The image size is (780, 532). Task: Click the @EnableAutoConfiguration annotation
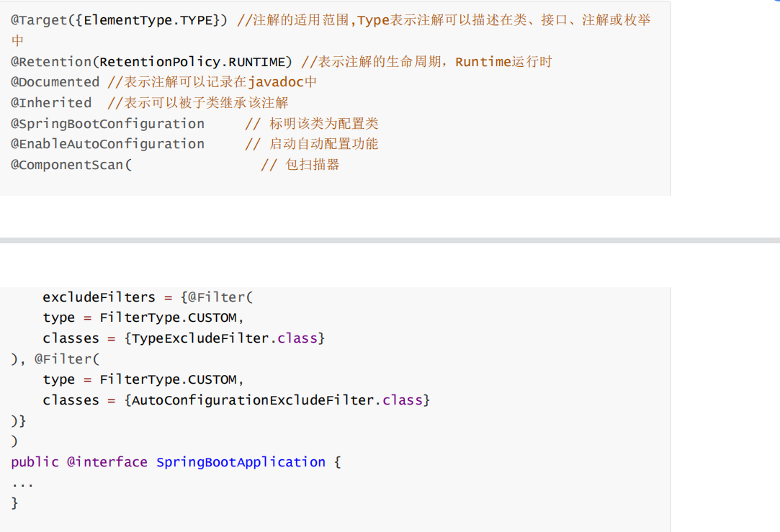[107, 144]
